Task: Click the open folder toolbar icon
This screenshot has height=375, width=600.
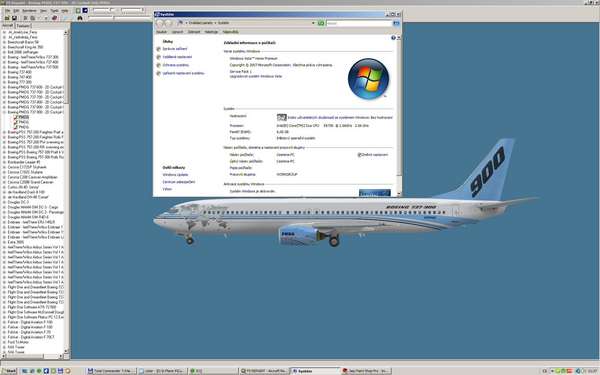Action: click(7, 18)
